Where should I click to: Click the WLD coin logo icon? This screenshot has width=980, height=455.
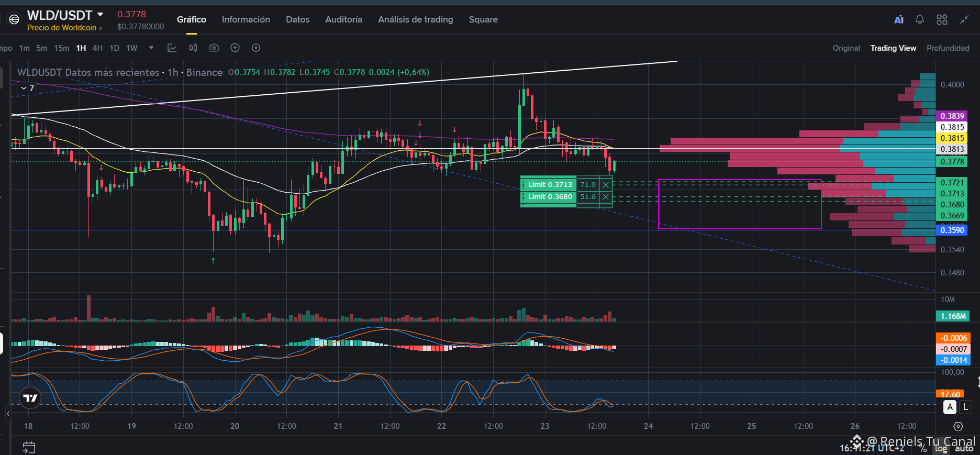(x=14, y=19)
